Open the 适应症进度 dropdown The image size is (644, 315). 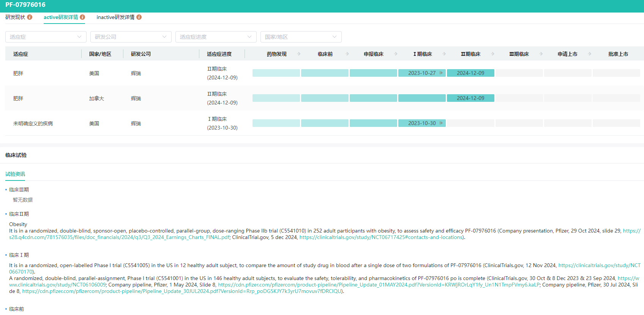tap(216, 37)
